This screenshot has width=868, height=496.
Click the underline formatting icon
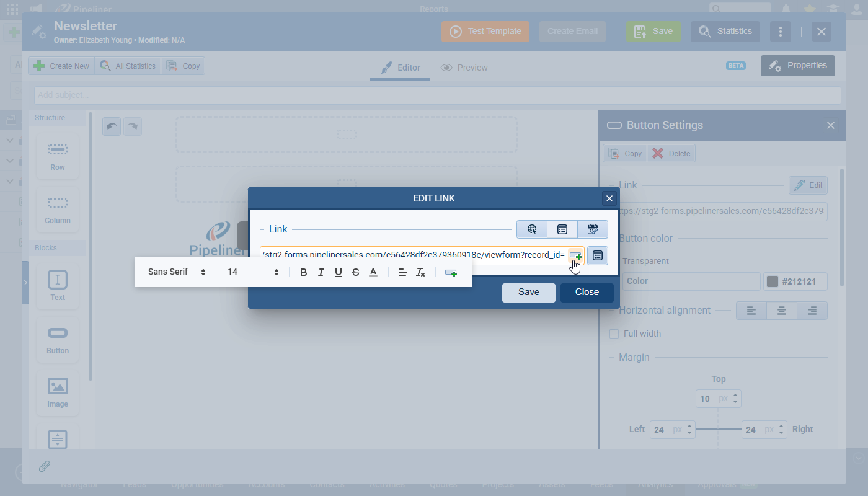click(x=339, y=272)
